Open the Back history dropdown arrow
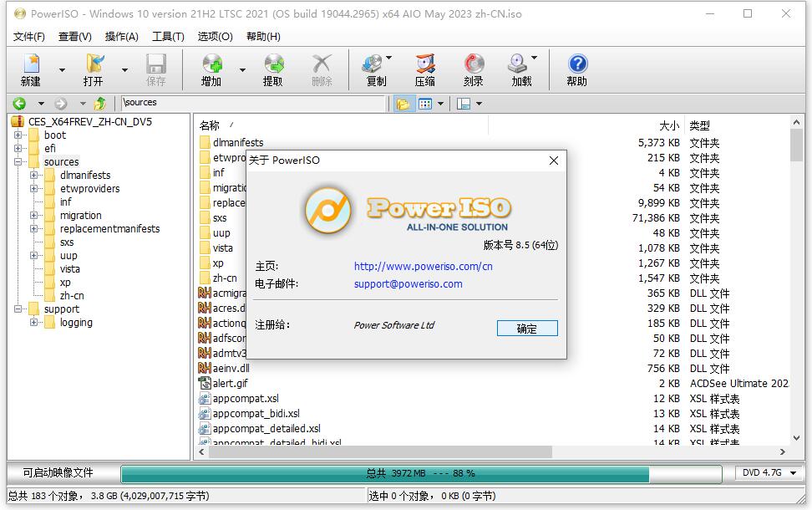 [41, 104]
